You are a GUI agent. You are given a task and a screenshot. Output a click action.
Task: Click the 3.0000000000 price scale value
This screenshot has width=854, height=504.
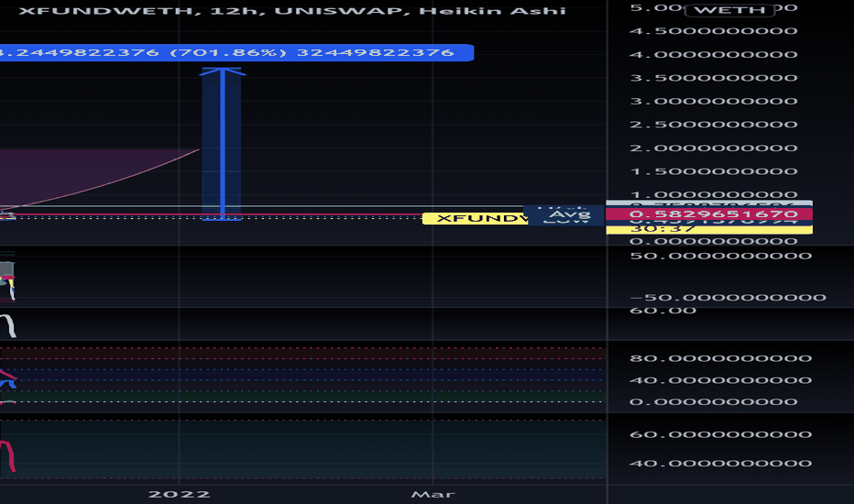[x=714, y=102]
